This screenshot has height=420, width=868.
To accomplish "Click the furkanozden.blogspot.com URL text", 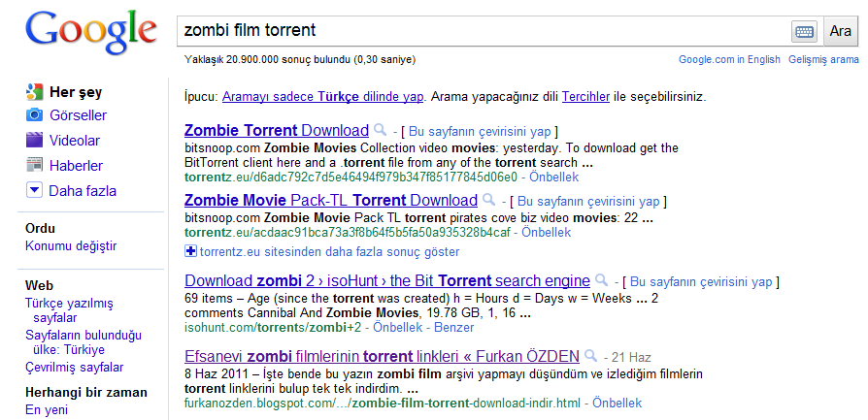I will coord(384,403).
